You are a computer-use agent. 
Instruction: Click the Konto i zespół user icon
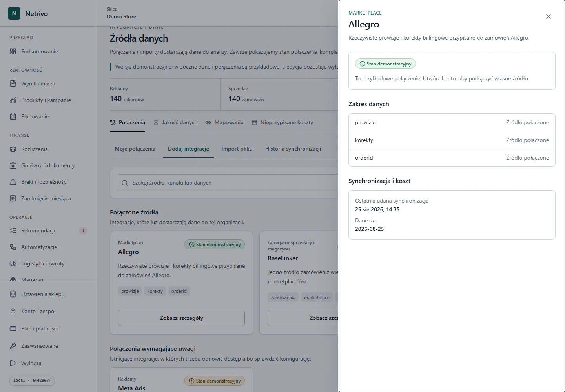click(13, 311)
